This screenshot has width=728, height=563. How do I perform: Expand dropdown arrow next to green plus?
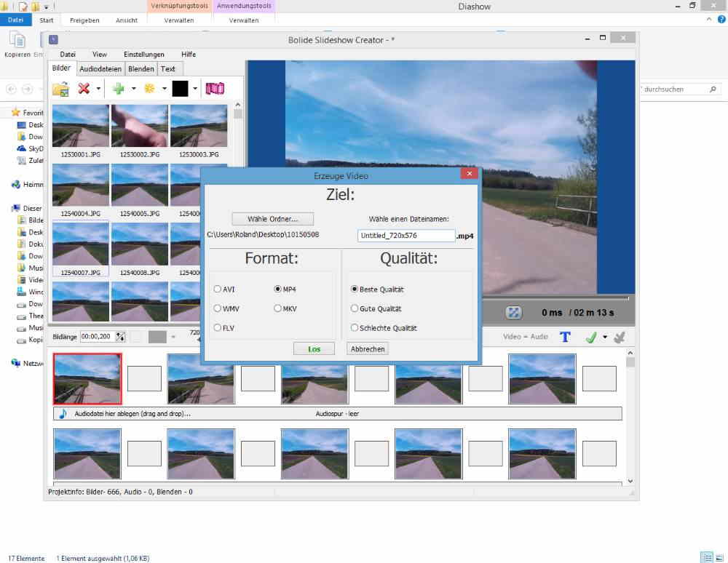click(133, 89)
